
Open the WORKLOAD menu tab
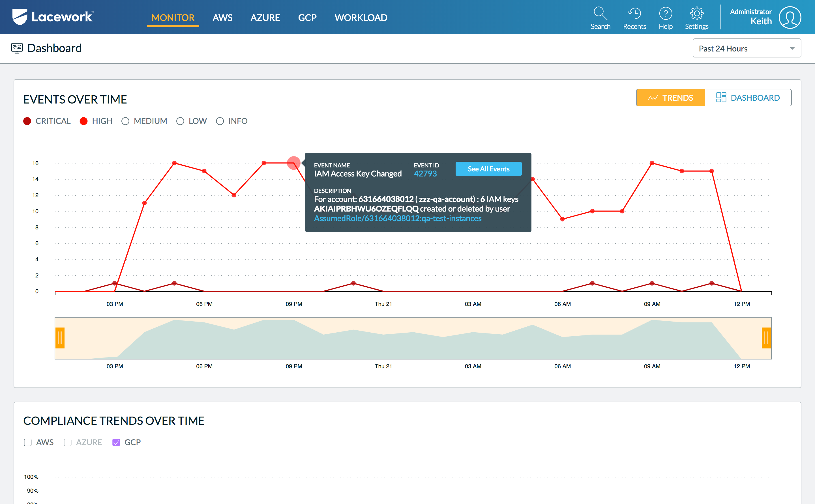(361, 18)
